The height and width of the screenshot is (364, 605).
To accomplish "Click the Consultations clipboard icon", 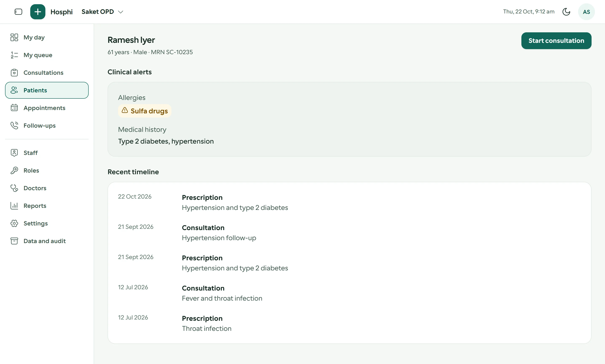I will click(x=14, y=73).
